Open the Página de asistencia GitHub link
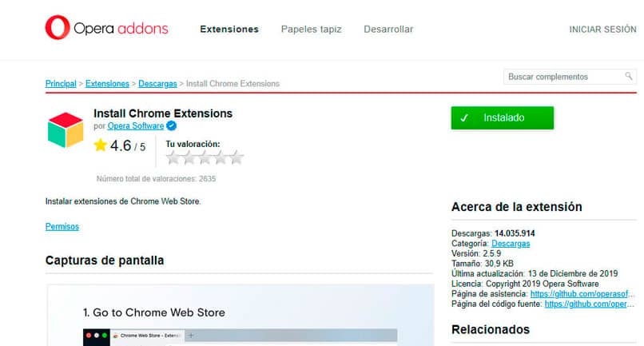The height and width of the screenshot is (346, 644). (582, 294)
